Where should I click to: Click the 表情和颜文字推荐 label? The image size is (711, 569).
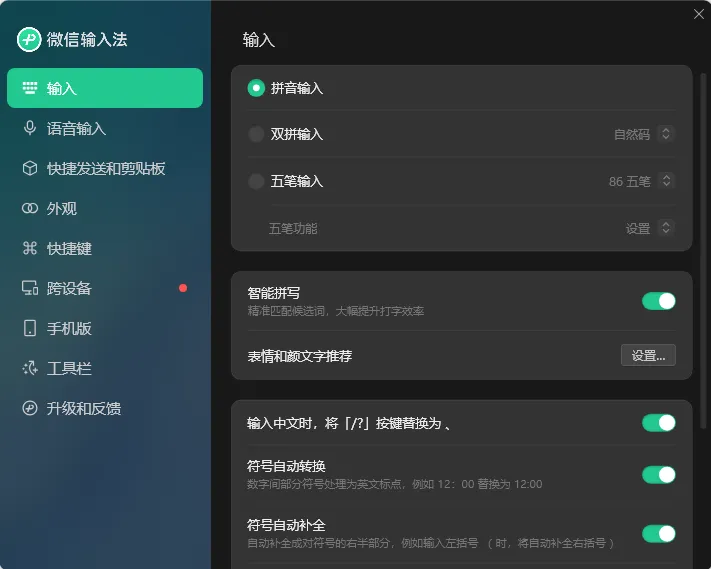(300, 356)
